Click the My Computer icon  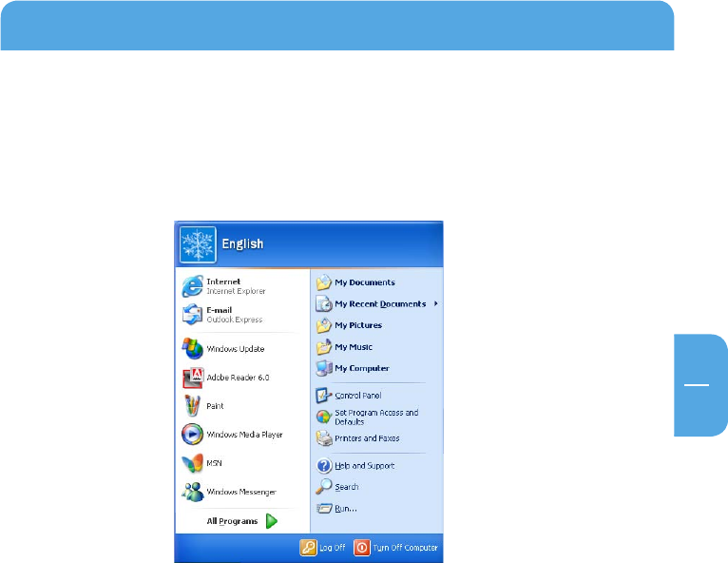[x=323, y=368]
